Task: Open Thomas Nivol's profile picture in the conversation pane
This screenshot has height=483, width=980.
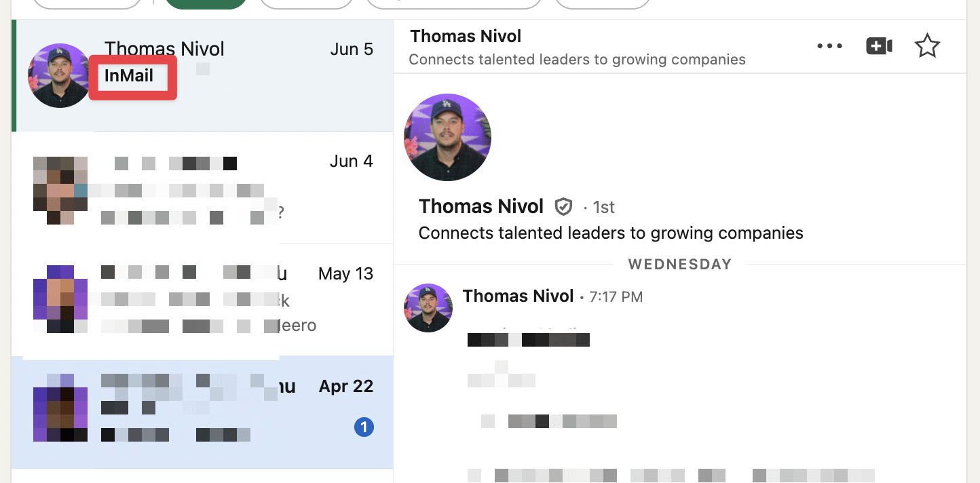Action: (447, 137)
